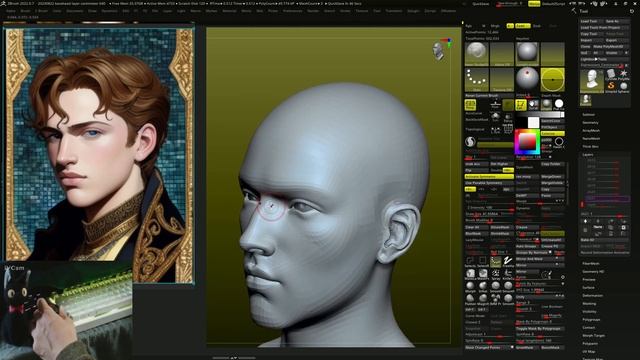
Task: Toggle the >Z< symmetry axis
Action: point(494,189)
